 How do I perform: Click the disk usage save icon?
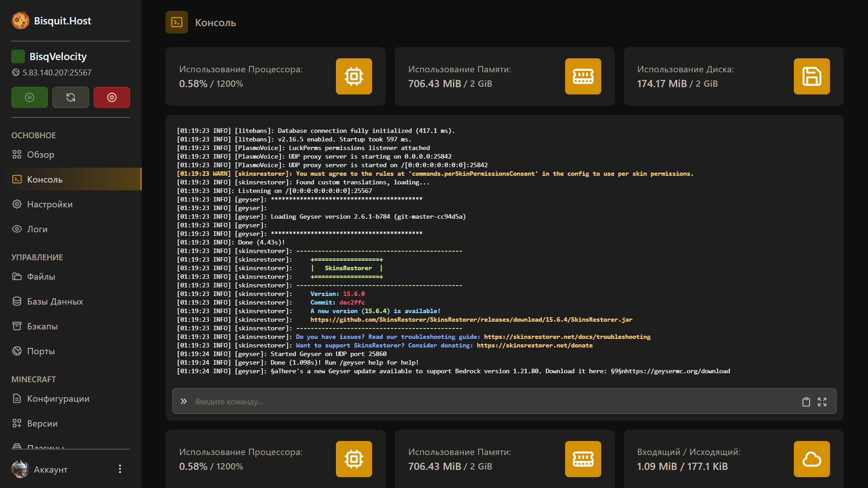(811, 76)
